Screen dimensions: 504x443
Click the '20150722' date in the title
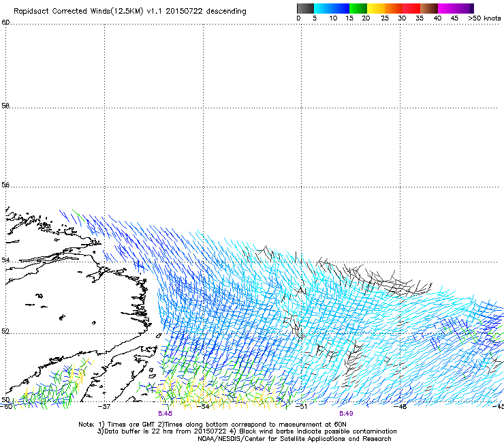(185, 12)
